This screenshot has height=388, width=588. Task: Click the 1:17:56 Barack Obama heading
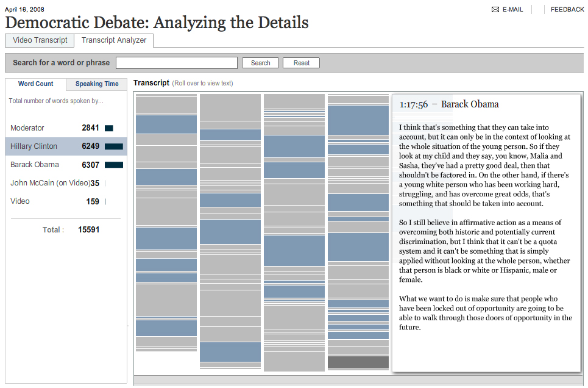pos(449,104)
